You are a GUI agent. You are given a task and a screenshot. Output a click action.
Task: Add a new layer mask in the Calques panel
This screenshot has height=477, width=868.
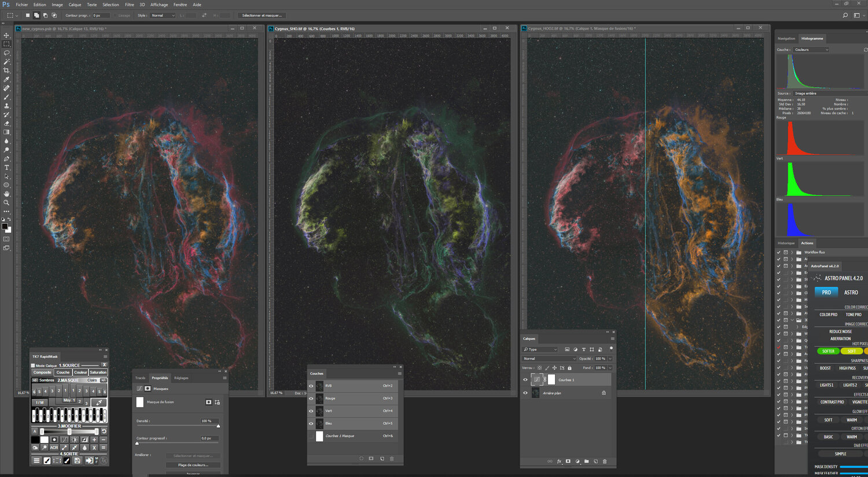pos(568,461)
